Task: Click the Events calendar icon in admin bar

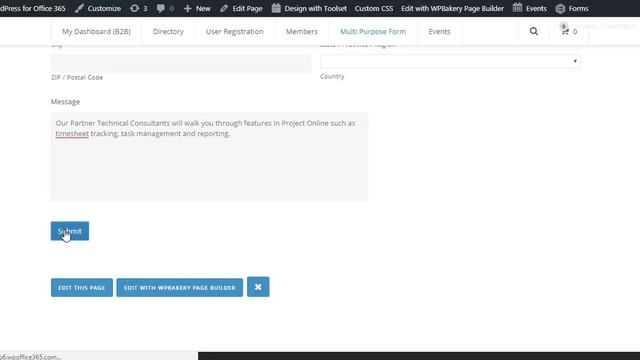Action: [518, 8]
